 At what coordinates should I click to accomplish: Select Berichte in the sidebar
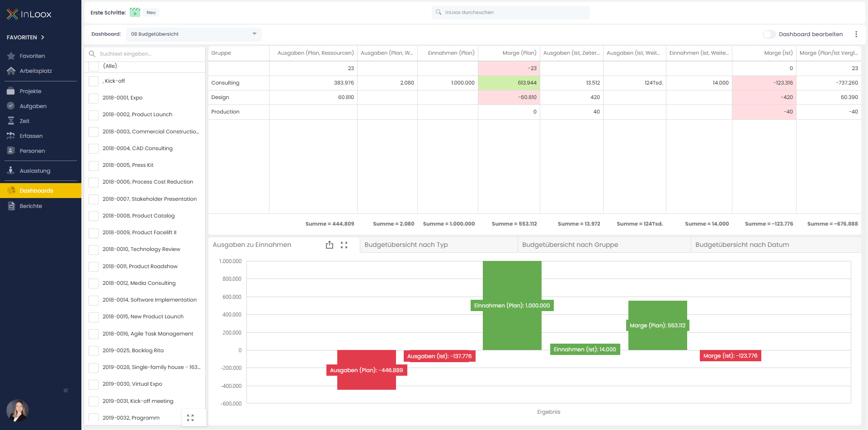(x=31, y=206)
